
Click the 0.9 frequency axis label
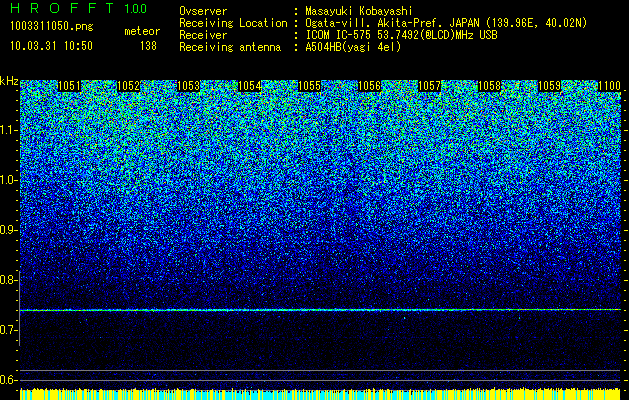(9, 230)
